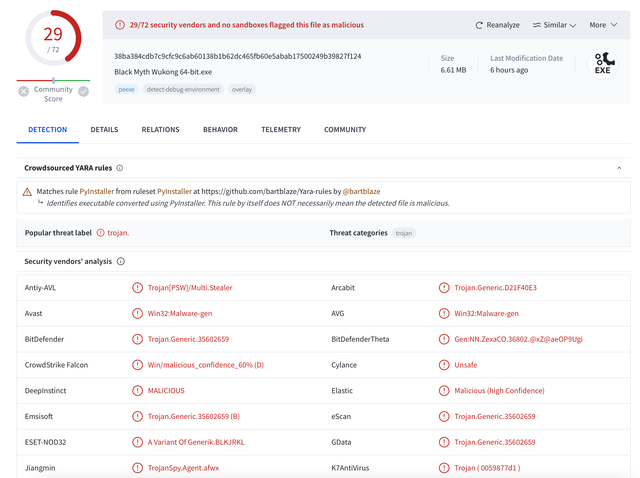640x478 pixels.
Task: Click the alert icon in GData row
Action: tap(444, 442)
